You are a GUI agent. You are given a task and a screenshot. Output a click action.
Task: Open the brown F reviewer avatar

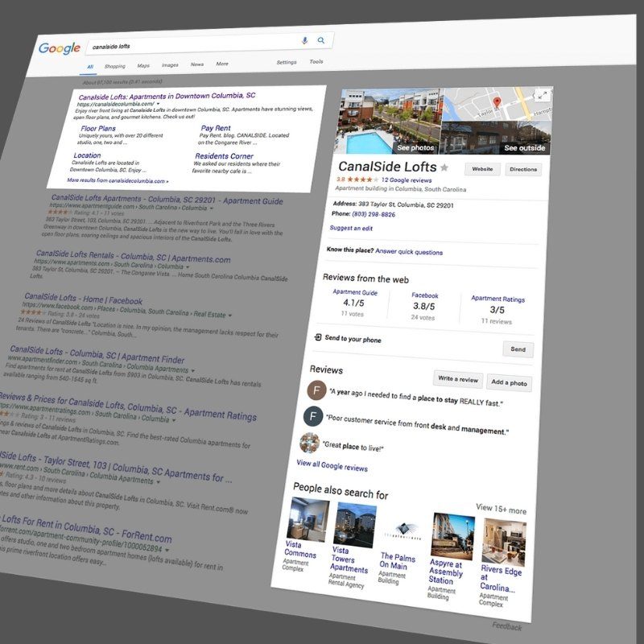tap(316, 390)
